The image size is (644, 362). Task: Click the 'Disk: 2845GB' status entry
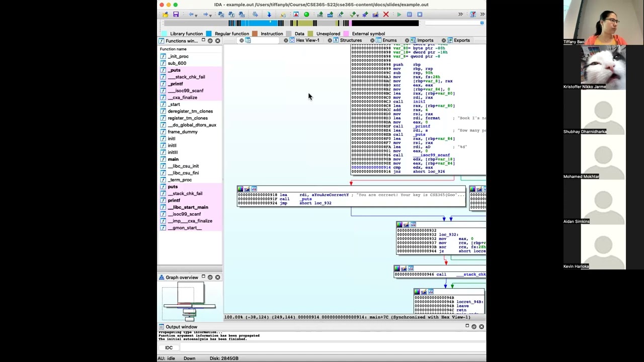coord(224,358)
